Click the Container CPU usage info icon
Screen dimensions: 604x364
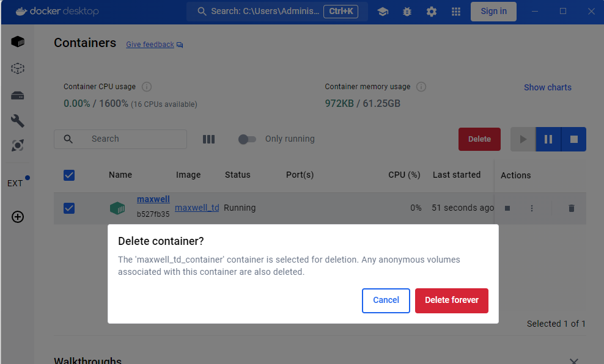(x=147, y=87)
